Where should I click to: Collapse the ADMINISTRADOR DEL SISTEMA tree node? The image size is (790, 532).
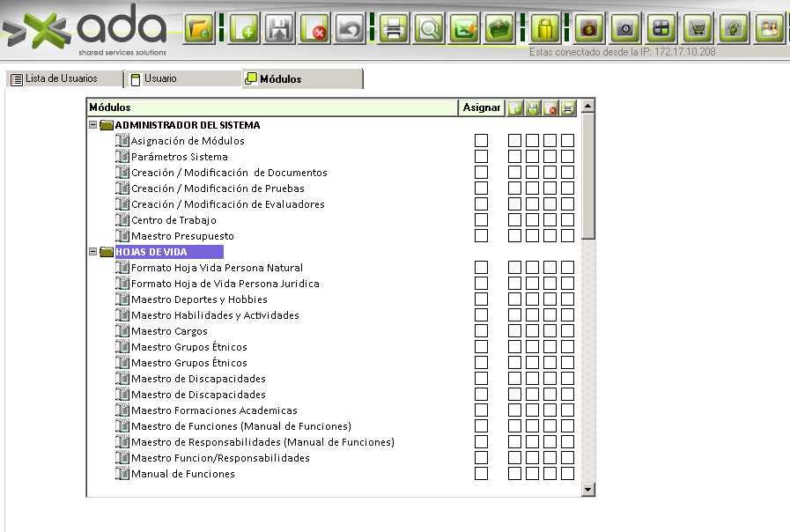92,125
